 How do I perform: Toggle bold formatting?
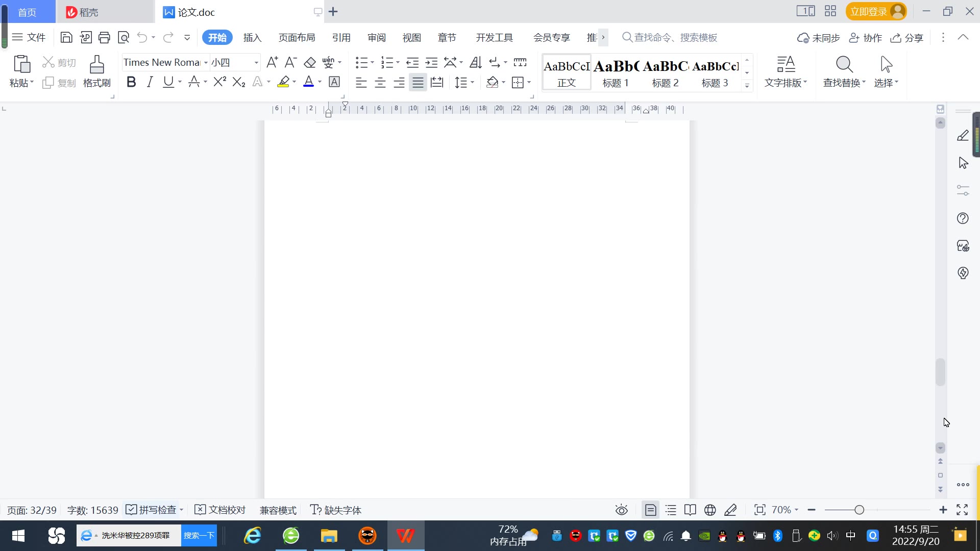click(131, 82)
